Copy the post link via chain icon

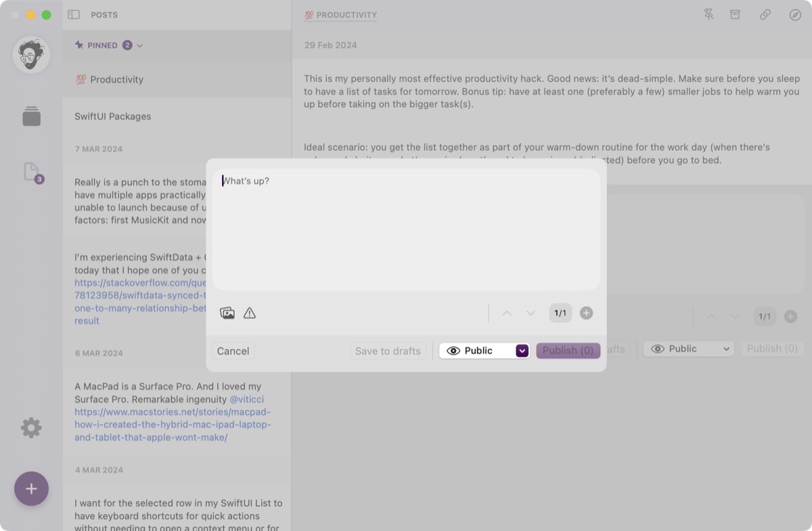765,14
